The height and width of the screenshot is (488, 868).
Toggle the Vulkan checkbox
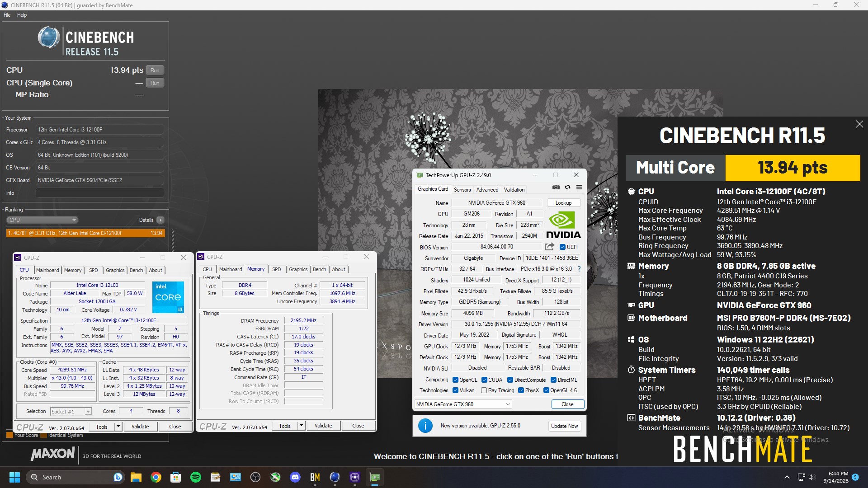coord(455,390)
